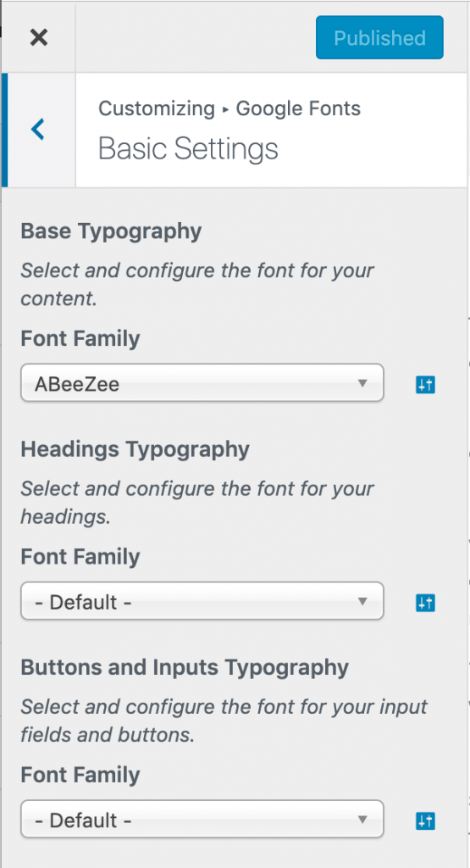Screen dimensions: 470x868
Task: Click the arrow on the ABeeZee select box
Action: click(362, 383)
